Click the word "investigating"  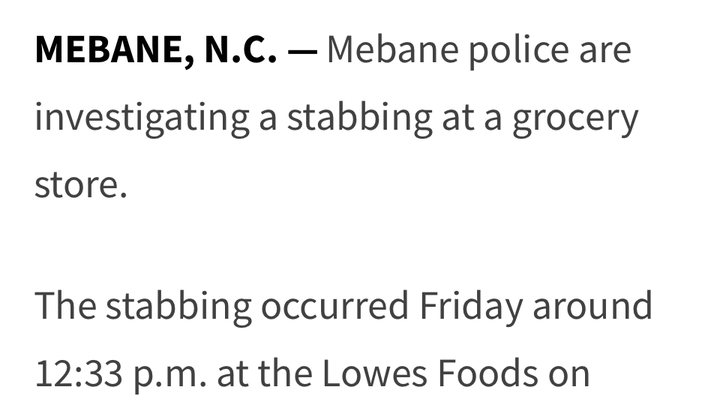click(x=142, y=119)
